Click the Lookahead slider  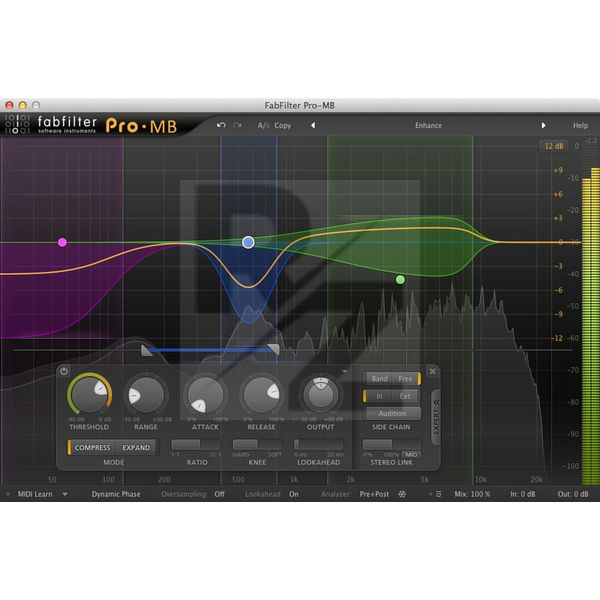point(318,445)
